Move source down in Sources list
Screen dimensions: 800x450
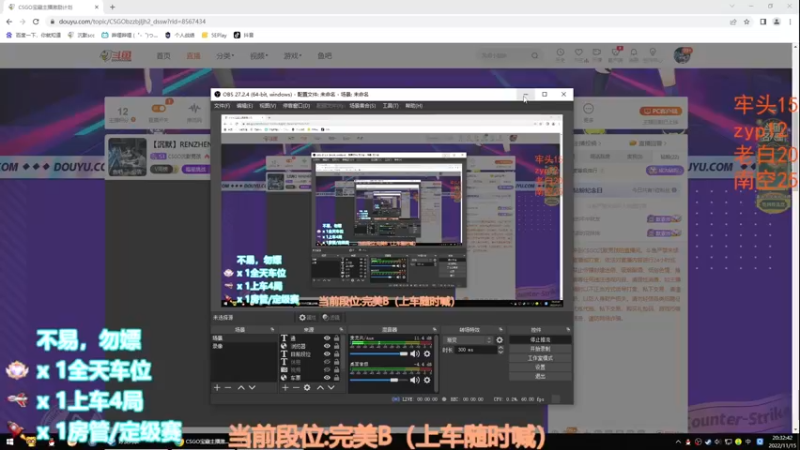[331, 388]
